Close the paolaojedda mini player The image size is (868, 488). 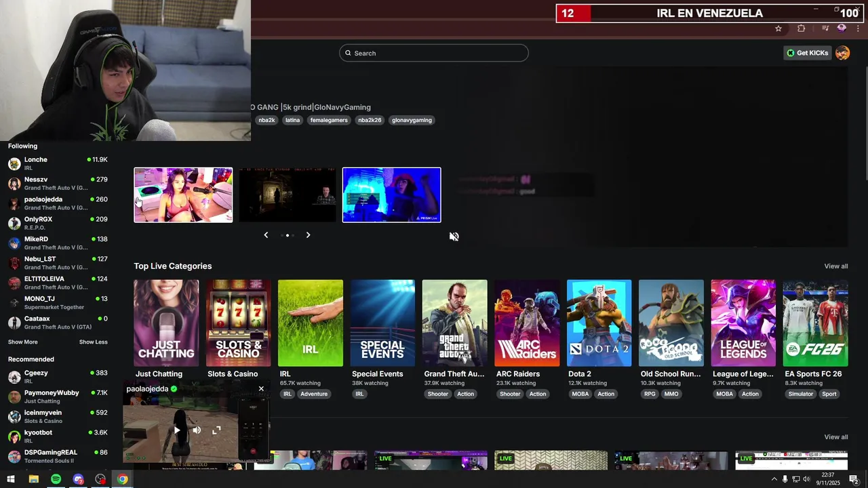(x=261, y=389)
